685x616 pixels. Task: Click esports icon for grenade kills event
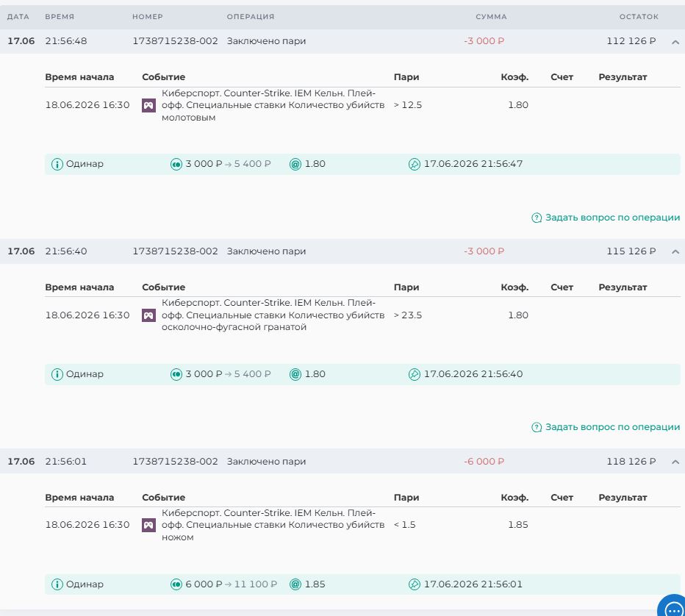148,315
